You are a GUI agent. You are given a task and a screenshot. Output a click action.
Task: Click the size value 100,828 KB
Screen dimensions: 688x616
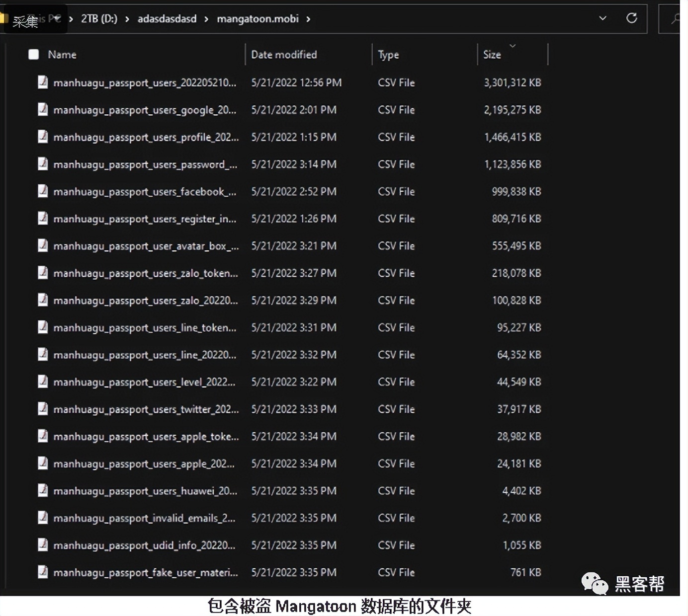pos(516,301)
